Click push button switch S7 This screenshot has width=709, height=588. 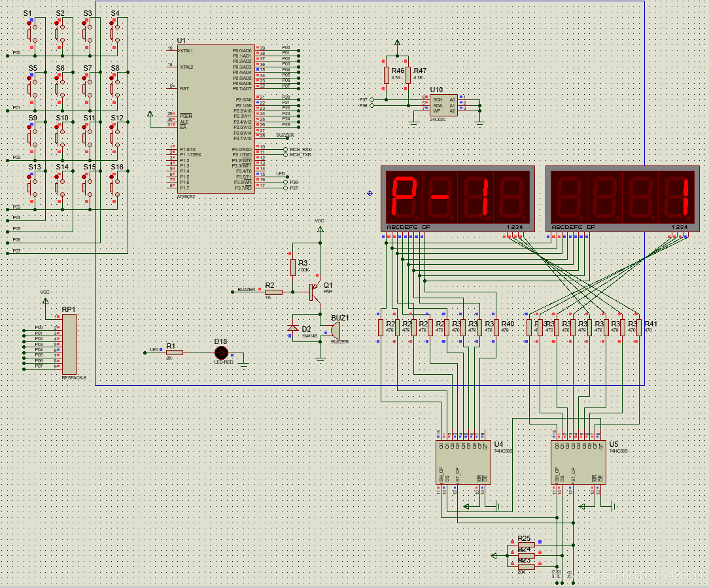87,89
